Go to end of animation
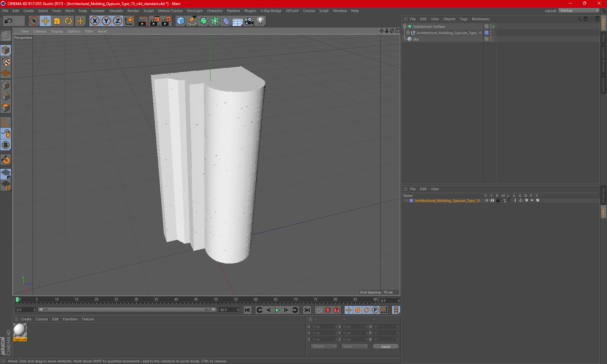 (x=307, y=310)
